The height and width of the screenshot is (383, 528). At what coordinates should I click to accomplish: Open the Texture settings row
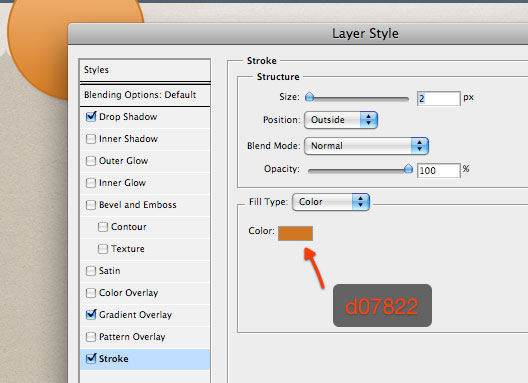click(145, 249)
